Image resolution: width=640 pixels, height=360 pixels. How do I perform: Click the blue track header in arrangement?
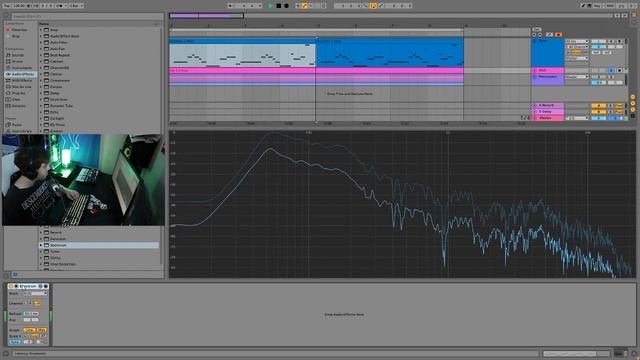[547, 53]
